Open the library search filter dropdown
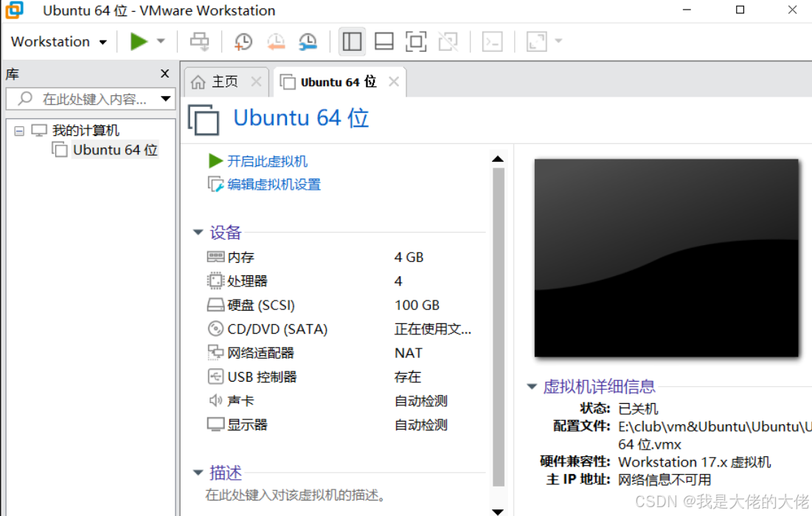 (166, 98)
